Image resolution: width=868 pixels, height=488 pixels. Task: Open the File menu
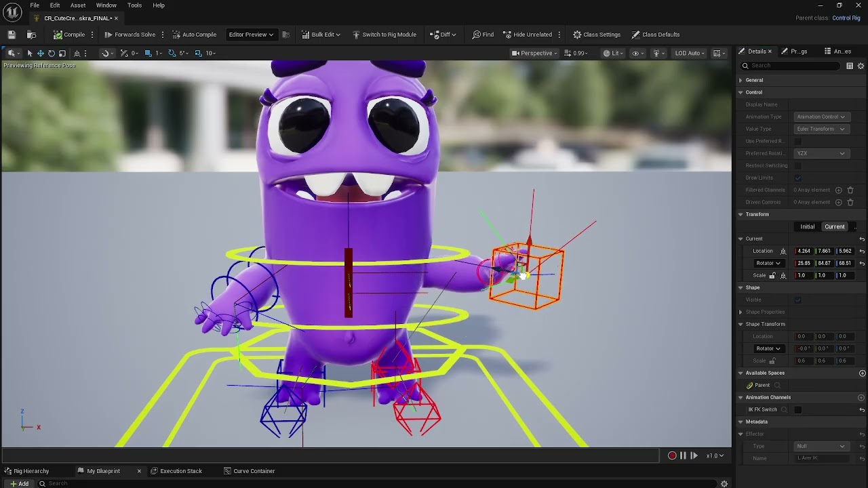35,5
